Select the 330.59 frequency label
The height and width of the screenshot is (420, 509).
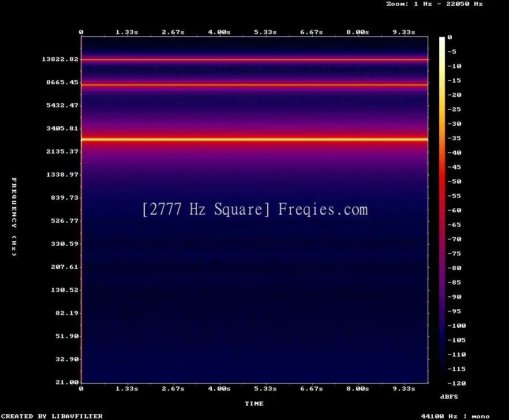65,243
